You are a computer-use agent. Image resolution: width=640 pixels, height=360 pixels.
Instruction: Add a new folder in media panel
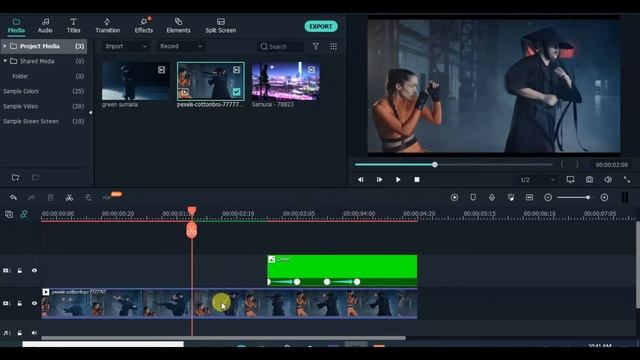16,177
